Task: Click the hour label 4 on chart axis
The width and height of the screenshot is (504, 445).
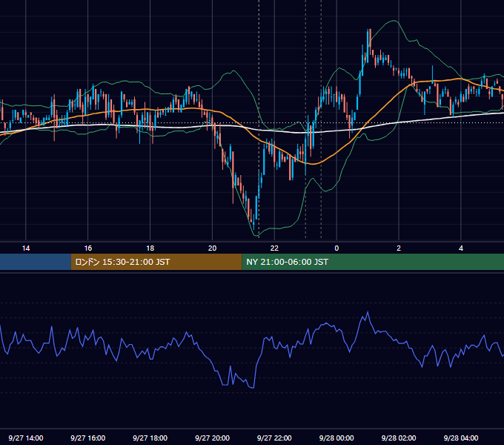Action: (x=460, y=248)
